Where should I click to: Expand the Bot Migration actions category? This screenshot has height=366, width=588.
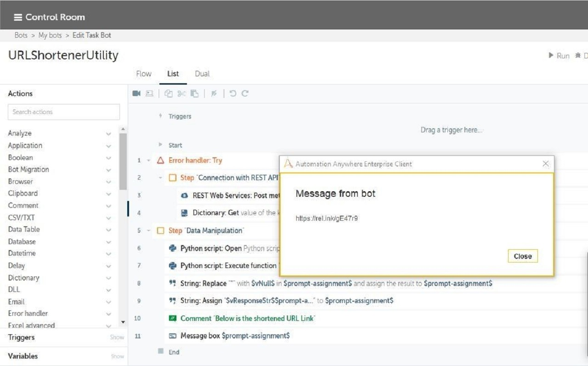click(x=108, y=170)
